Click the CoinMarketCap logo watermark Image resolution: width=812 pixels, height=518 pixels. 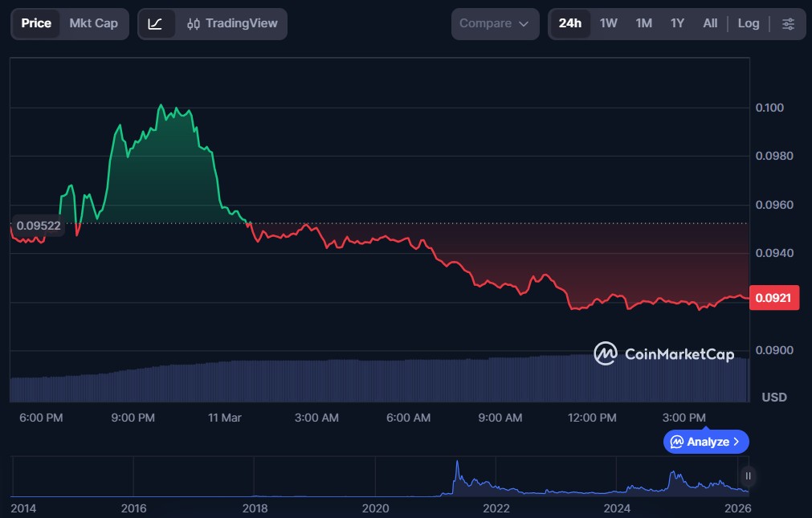(x=663, y=354)
